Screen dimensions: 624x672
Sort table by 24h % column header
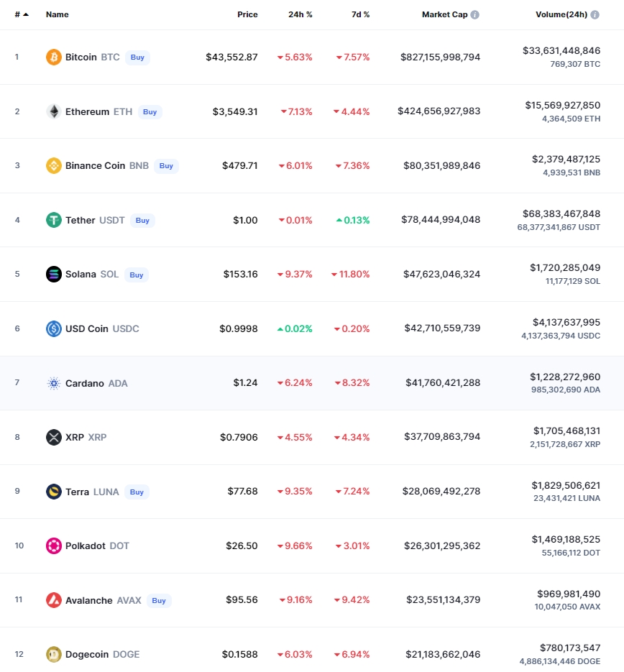point(300,14)
